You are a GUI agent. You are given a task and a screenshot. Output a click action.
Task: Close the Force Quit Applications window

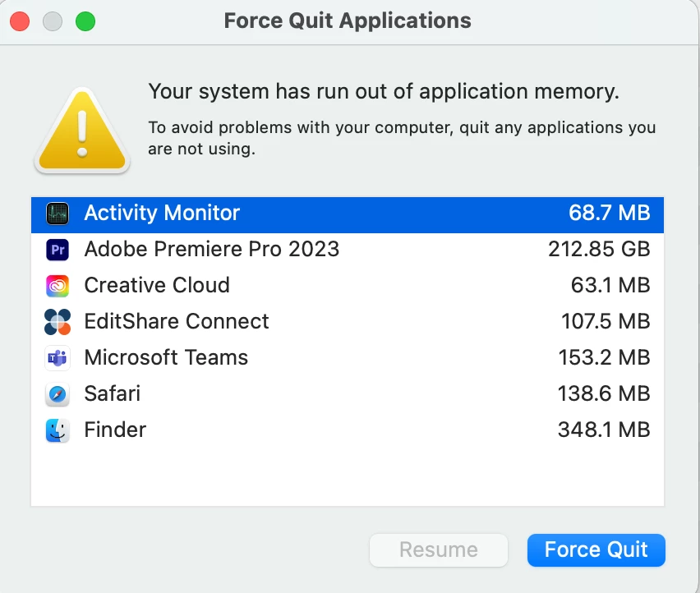20,21
